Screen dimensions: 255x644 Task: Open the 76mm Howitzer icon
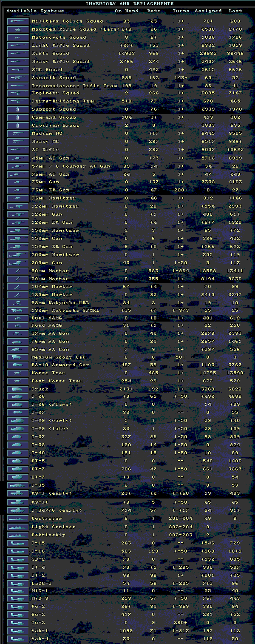point(18,198)
